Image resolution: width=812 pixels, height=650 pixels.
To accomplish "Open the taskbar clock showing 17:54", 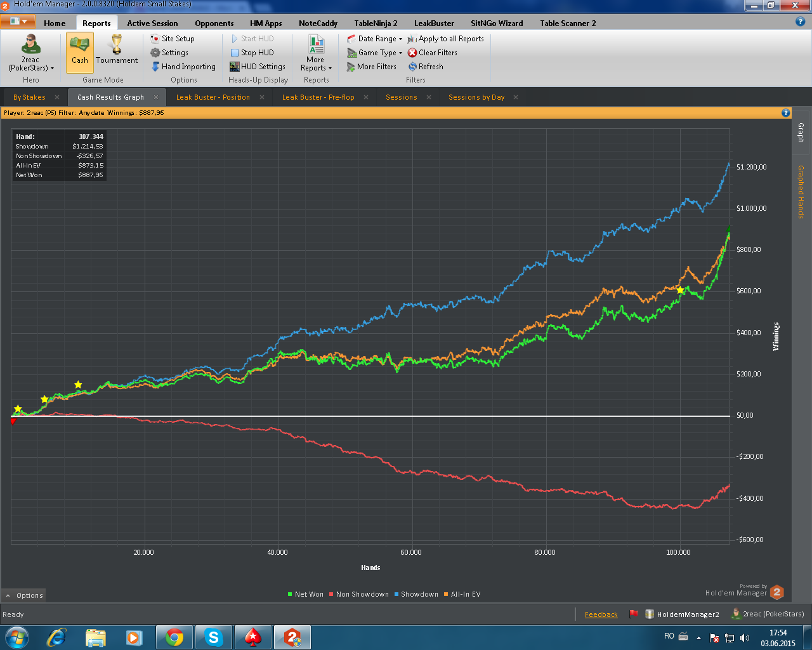I will tap(778, 638).
